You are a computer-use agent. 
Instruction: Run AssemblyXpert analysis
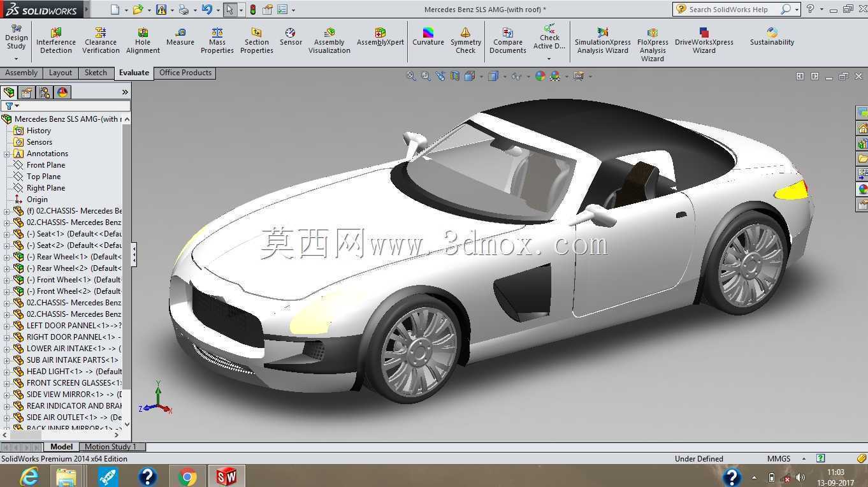[x=380, y=37]
